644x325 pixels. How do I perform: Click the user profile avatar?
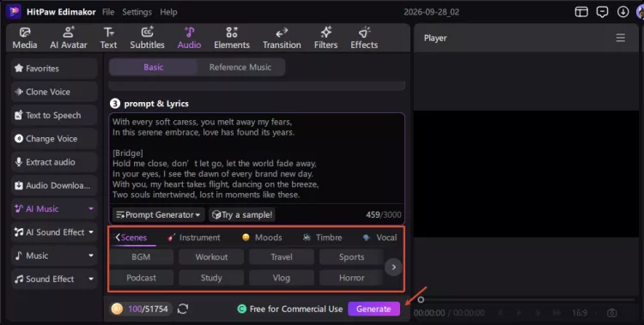[x=641, y=12]
